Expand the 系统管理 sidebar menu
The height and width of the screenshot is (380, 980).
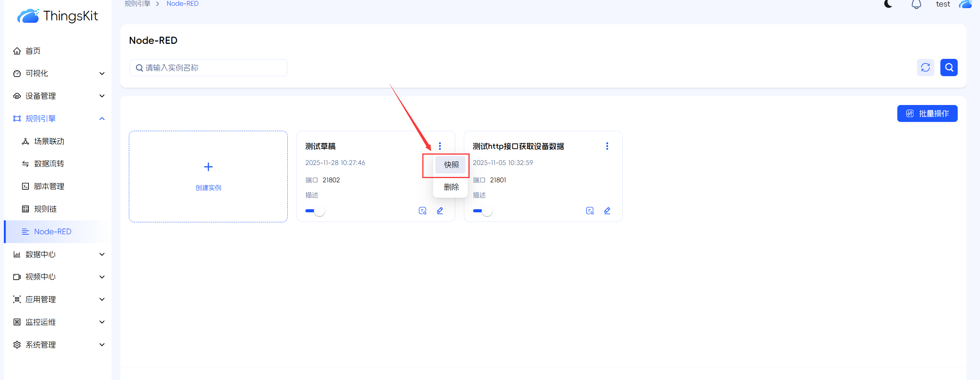tap(58, 345)
